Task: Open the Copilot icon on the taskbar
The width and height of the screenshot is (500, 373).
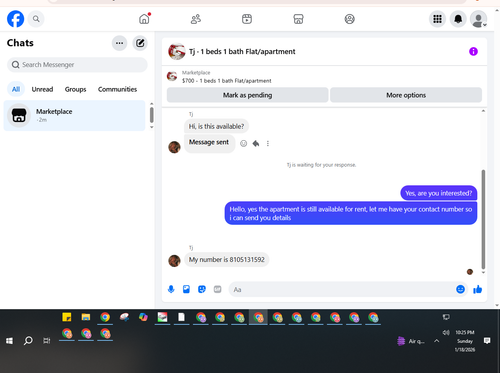Action: [x=143, y=317]
